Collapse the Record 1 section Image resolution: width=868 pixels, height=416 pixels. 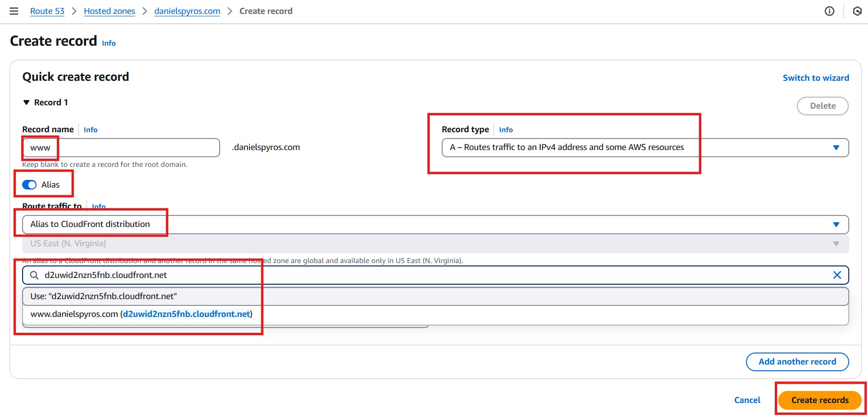pyautogui.click(x=26, y=102)
